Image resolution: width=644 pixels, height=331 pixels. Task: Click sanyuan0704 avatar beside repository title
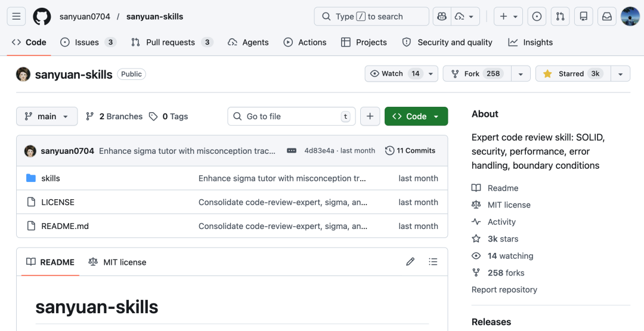tap(23, 75)
